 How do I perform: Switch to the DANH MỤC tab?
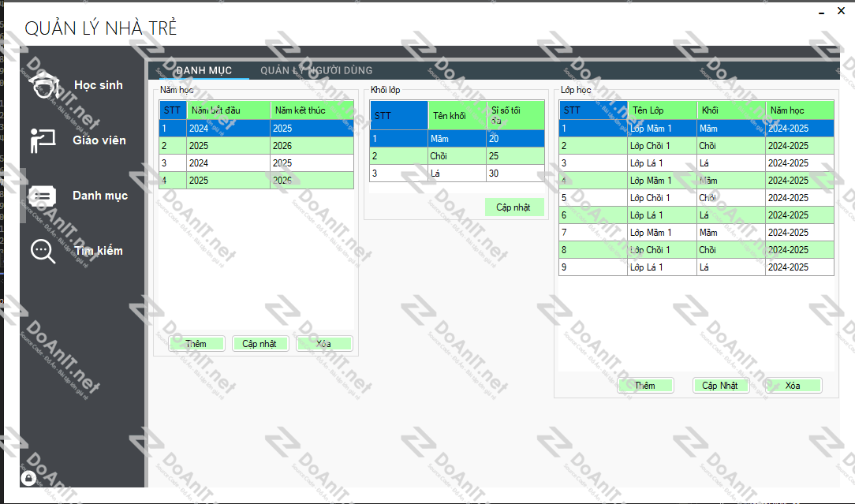204,70
